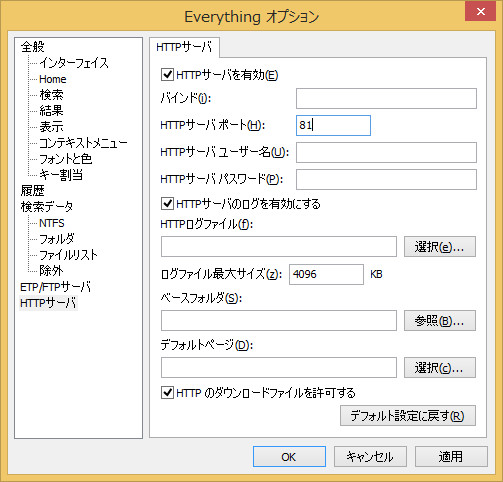This screenshot has height=482, width=503.
Task: Click the バインド input field
Action: pos(386,98)
